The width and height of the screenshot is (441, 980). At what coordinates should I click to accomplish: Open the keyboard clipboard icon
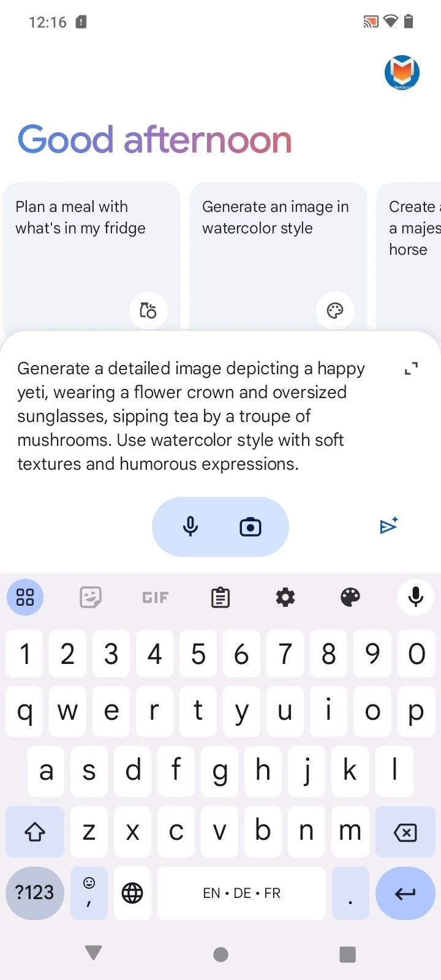point(221,597)
